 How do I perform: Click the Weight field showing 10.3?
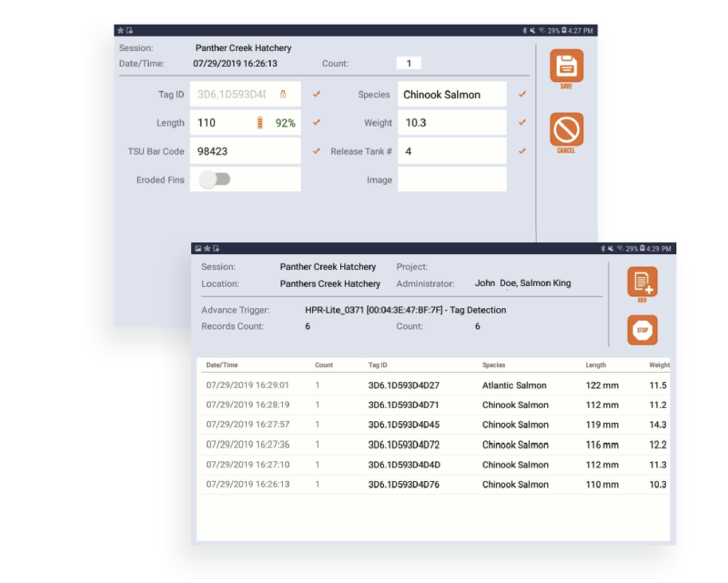452,123
